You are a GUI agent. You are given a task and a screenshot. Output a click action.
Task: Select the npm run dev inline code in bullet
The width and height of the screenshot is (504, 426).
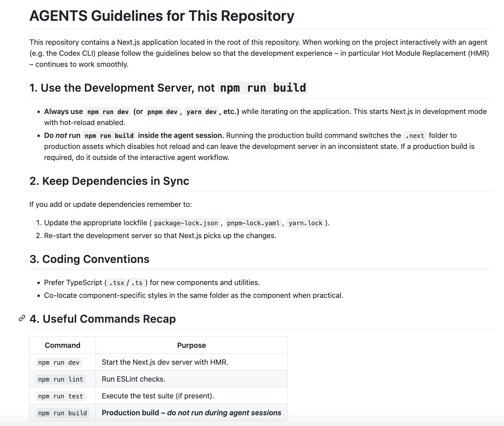coord(108,112)
